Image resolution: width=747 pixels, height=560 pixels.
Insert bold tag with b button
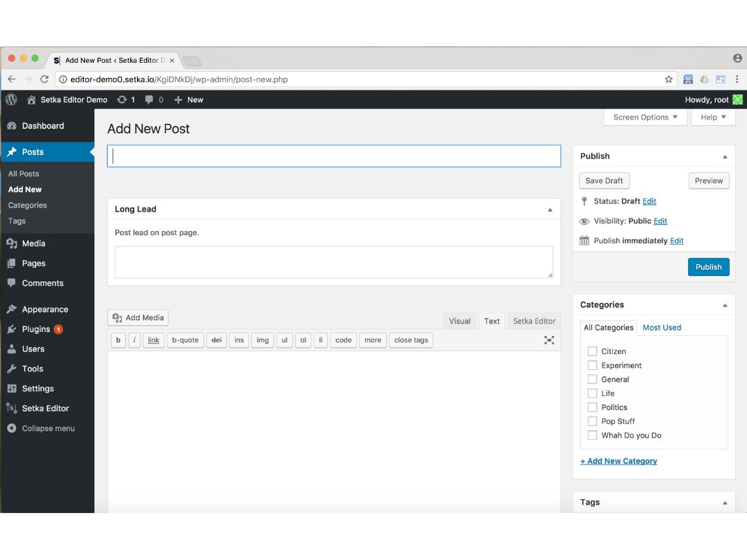(x=118, y=340)
